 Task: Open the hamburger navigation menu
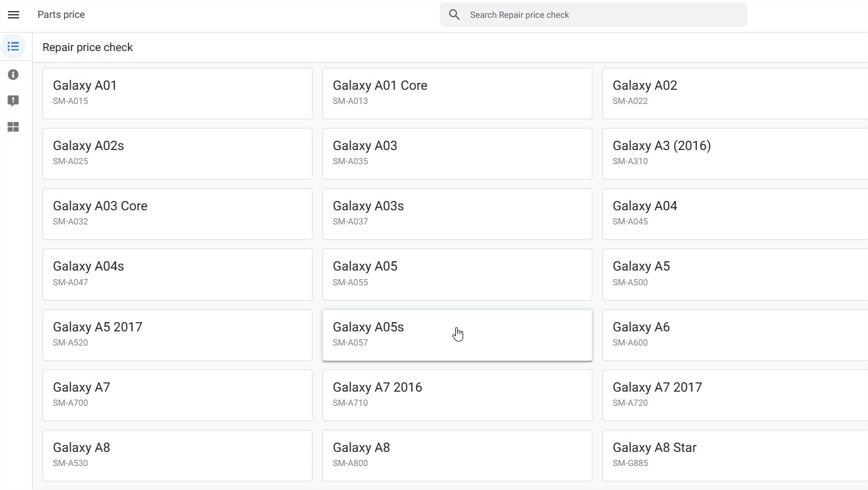[x=14, y=15]
